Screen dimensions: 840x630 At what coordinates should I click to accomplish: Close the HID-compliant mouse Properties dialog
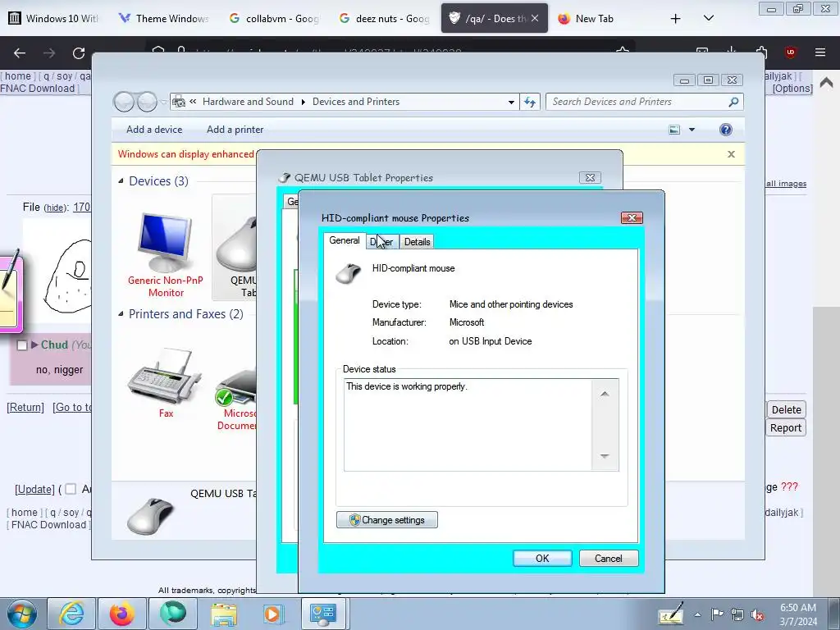click(x=632, y=217)
